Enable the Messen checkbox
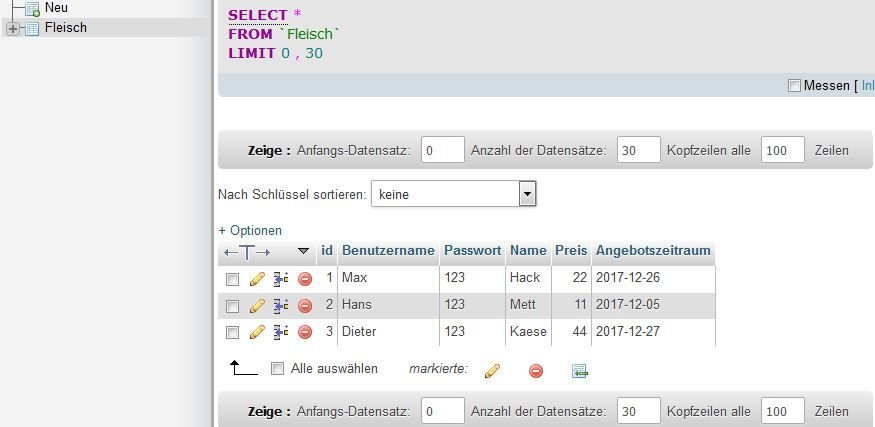The image size is (875, 427). [x=794, y=86]
